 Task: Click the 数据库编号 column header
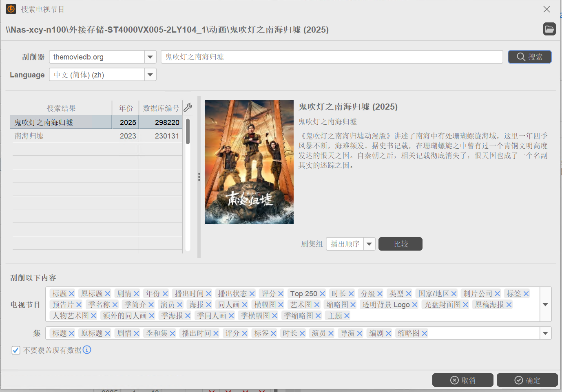coord(161,108)
